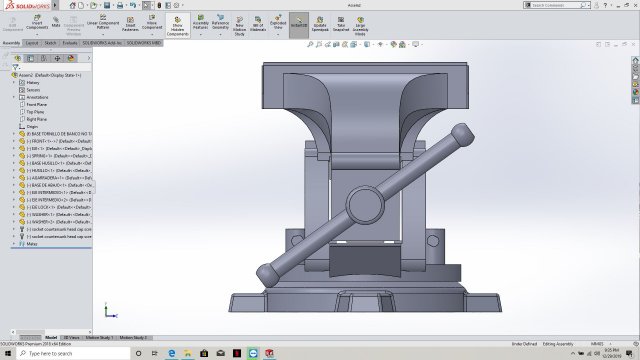Insert Bill of Materials
Viewport: 640px width, 360px height.
pyautogui.click(x=258, y=24)
